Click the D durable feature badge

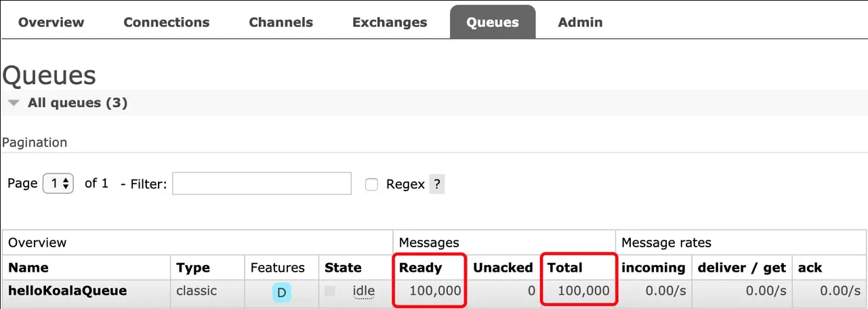282,293
